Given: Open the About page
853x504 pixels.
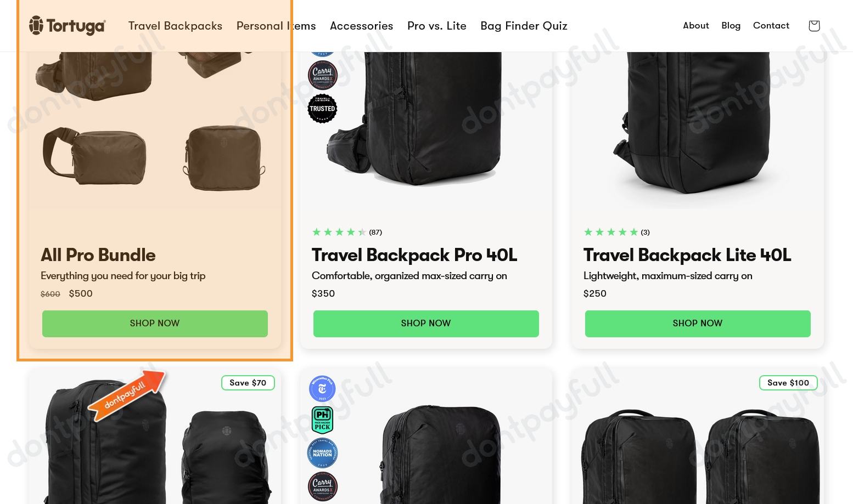Looking at the screenshot, I should pos(695,26).
